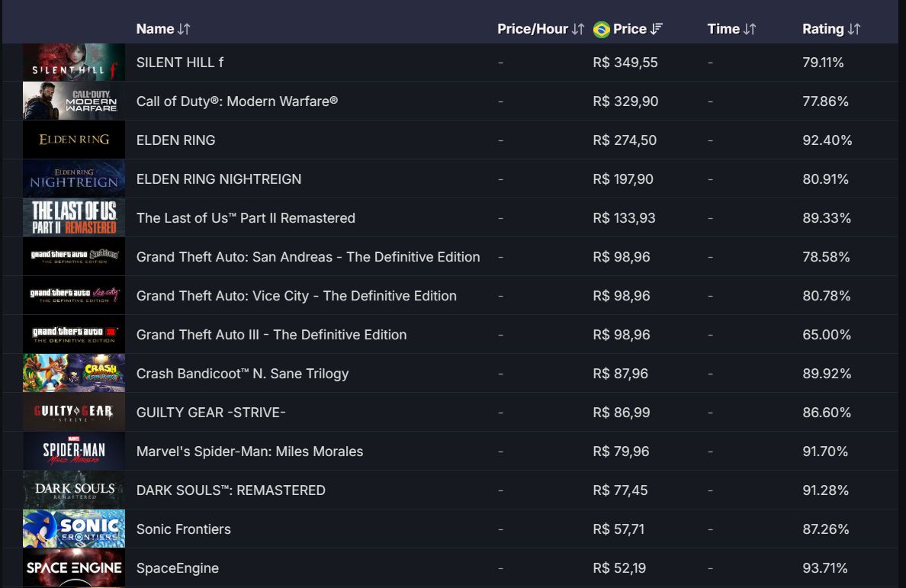This screenshot has width=906, height=588.
Task: Select the ELDEN RING NIGHTREIGN title
Action: [218, 179]
